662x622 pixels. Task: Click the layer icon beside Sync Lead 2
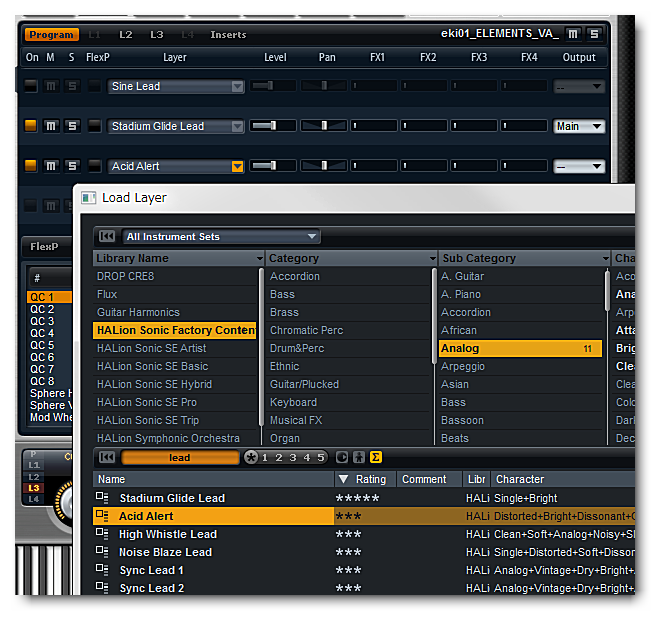(102, 588)
